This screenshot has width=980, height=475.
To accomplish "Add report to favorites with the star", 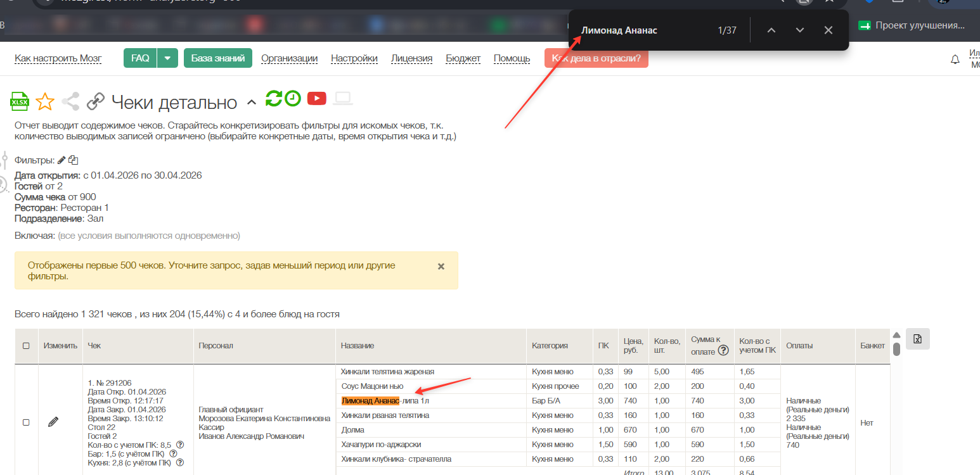I will pos(44,101).
